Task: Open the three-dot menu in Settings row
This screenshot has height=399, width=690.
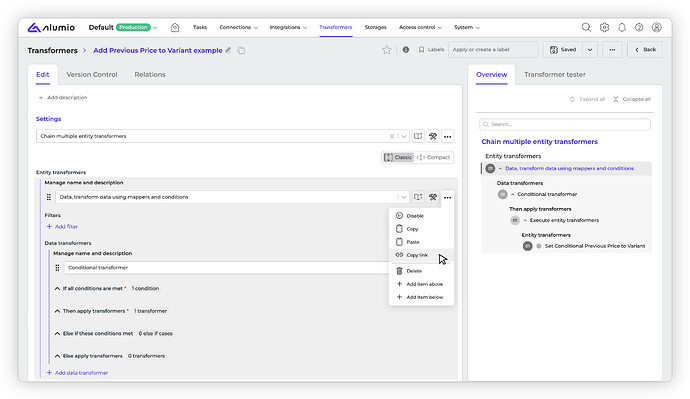Action: pyautogui.click(x=448, y=136)
